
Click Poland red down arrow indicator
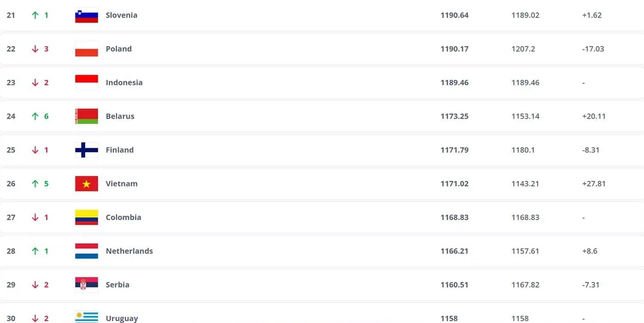(35, 49)
